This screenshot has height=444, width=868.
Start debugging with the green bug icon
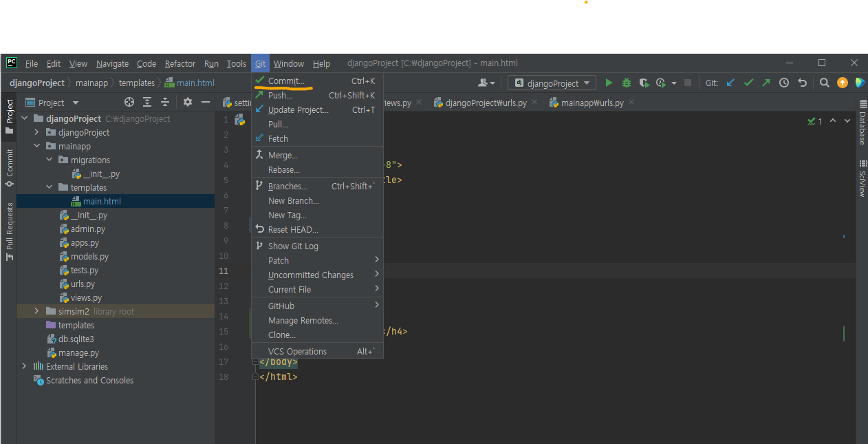tap(627, 83)
